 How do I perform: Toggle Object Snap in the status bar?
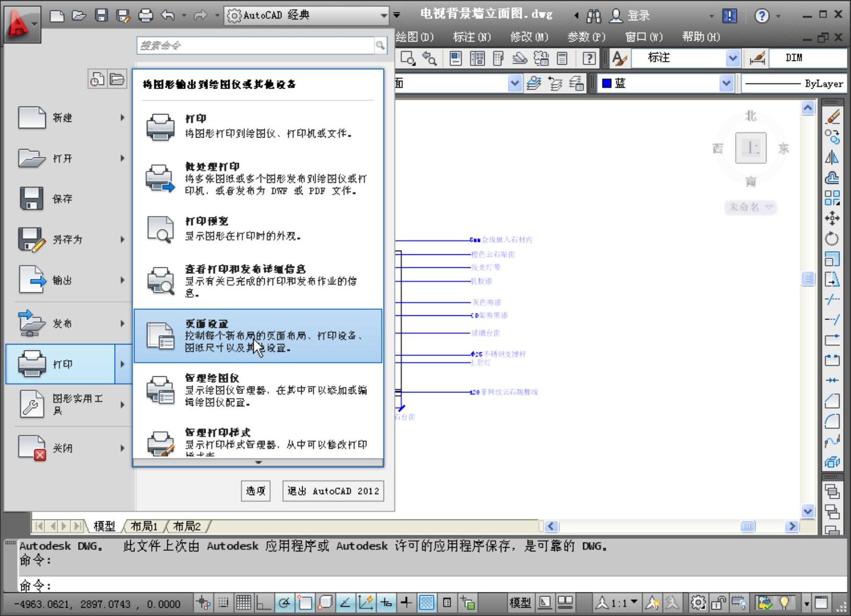click(x=304, y=603)
